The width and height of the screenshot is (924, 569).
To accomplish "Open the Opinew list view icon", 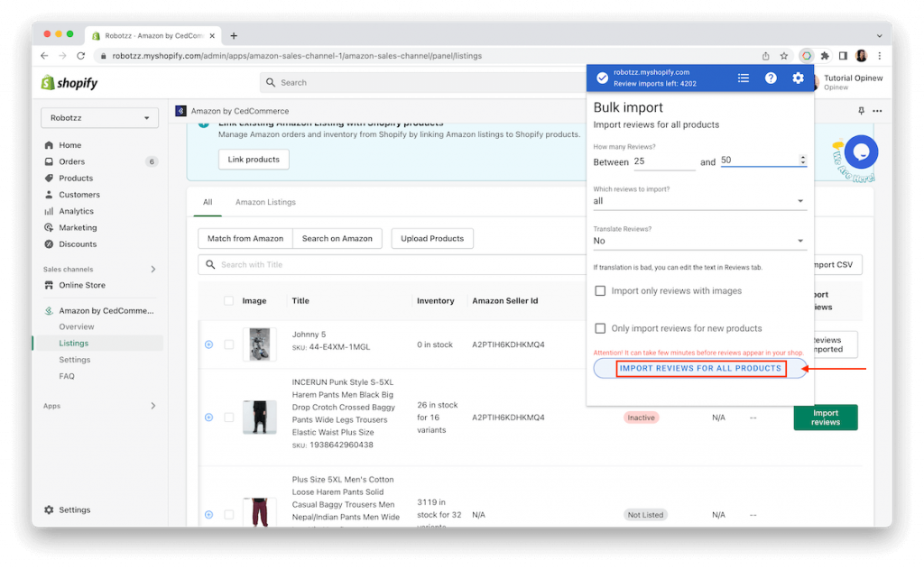I will [x=744, y=78].
